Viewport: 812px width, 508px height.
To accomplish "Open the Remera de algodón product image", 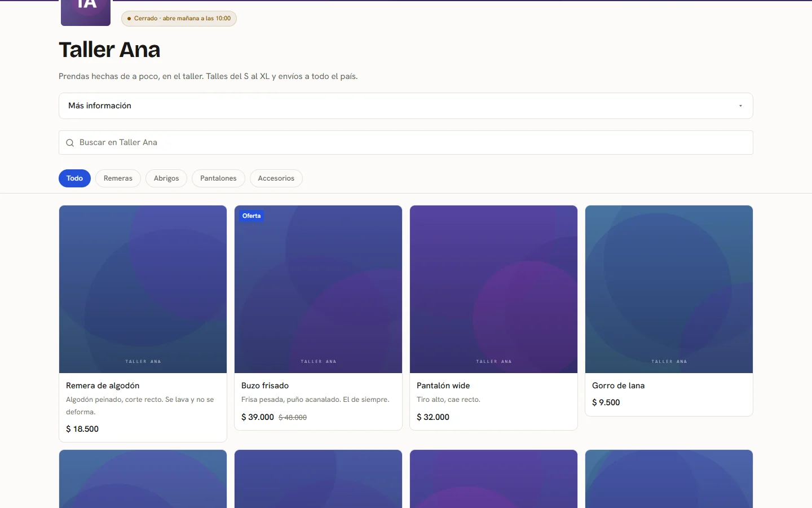I will point(143,289).
